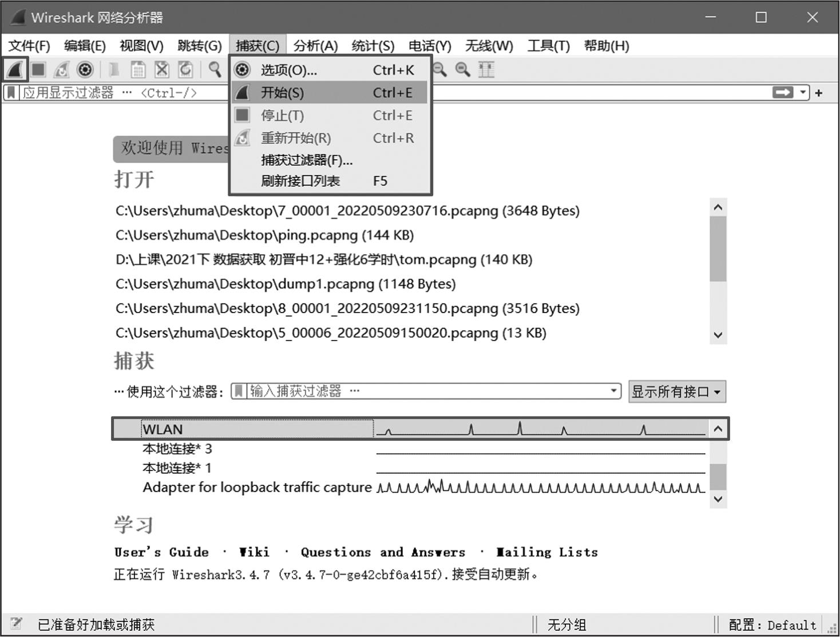
Task: Click the recent files list scroll-down arrow
Action: (718, 335)
